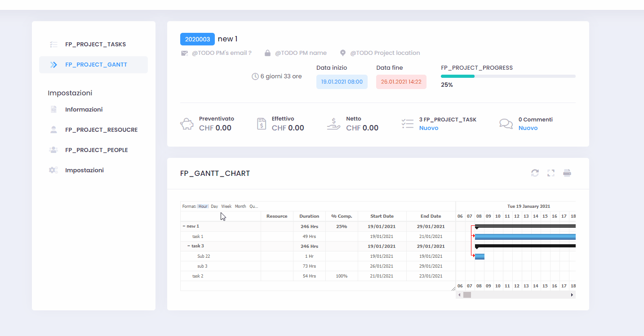The width and height of the screenshot is (644, 336).
Task: Open the truncated Qu... format option
Action: [x=253, y=206]
